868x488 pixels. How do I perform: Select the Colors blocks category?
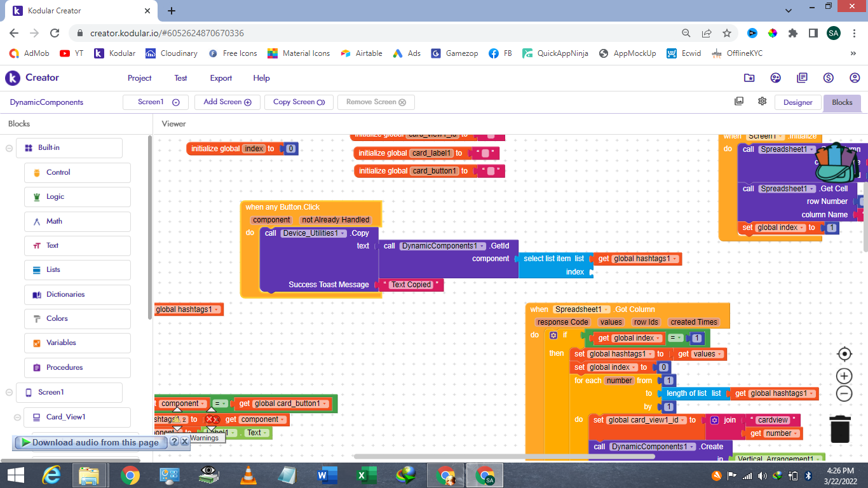78,318
